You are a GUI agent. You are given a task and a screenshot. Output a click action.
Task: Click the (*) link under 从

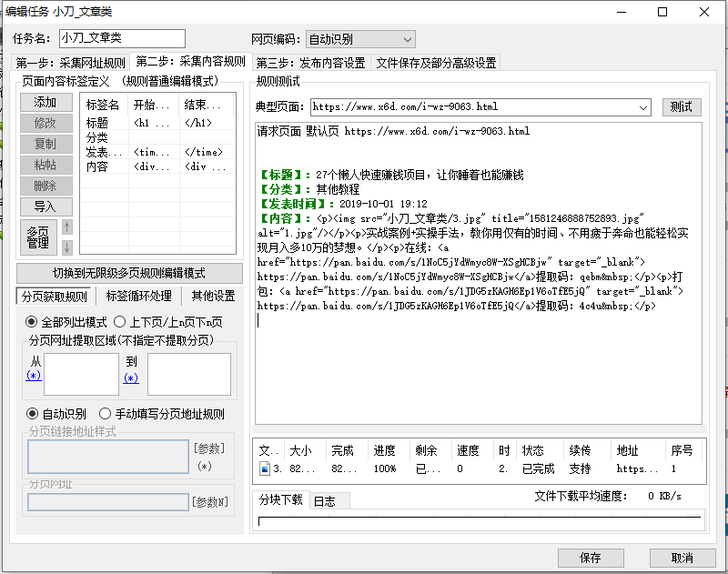[x=34, y=376]
